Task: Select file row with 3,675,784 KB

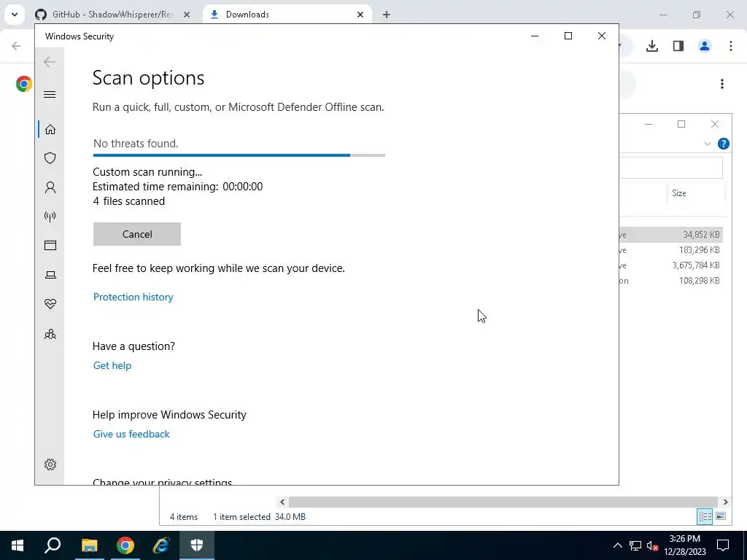Action: pos(671,265)
